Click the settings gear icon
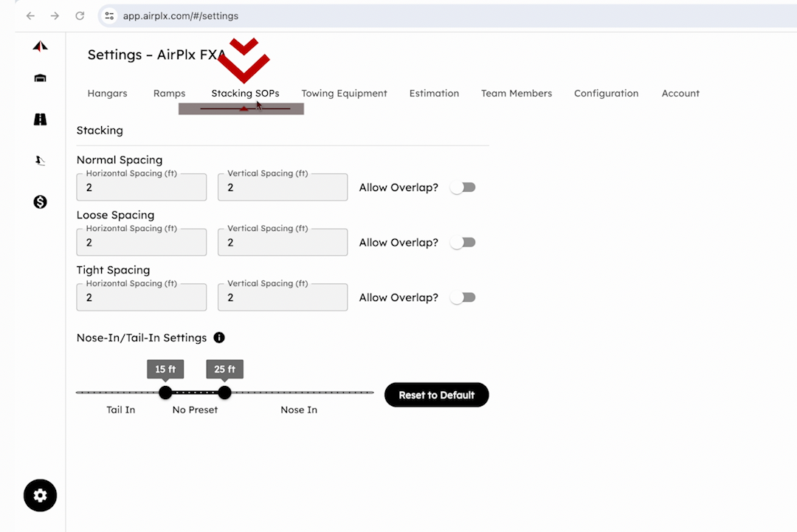Screen dimensions: 797x532 pyautogui.click(x=40, y=495)
